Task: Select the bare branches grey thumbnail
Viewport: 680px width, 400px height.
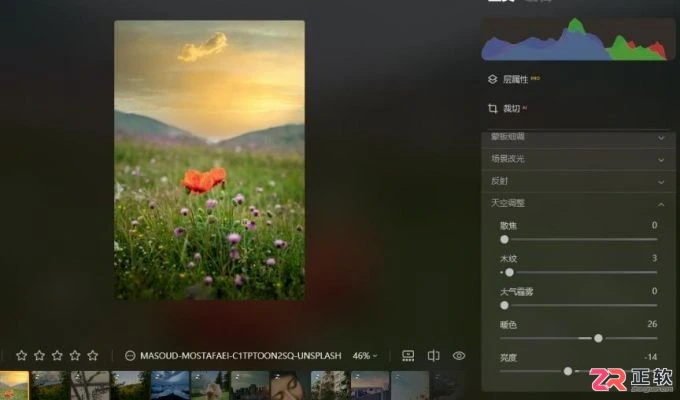Action: [90, 385]
